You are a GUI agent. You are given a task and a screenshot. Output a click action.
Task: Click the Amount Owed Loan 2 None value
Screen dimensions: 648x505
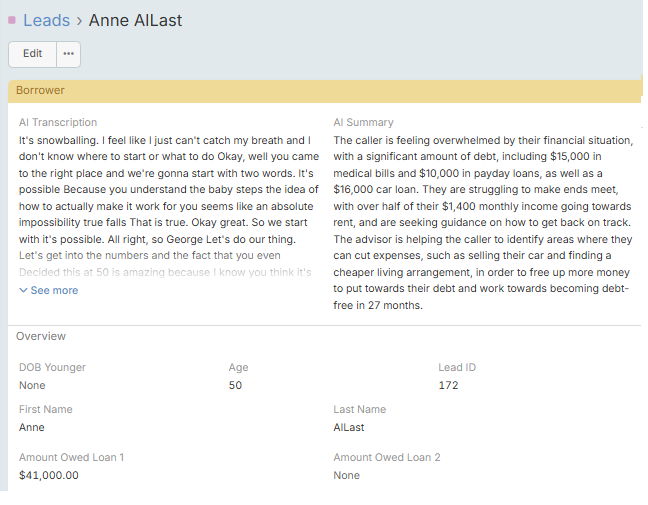click(347, 476)
